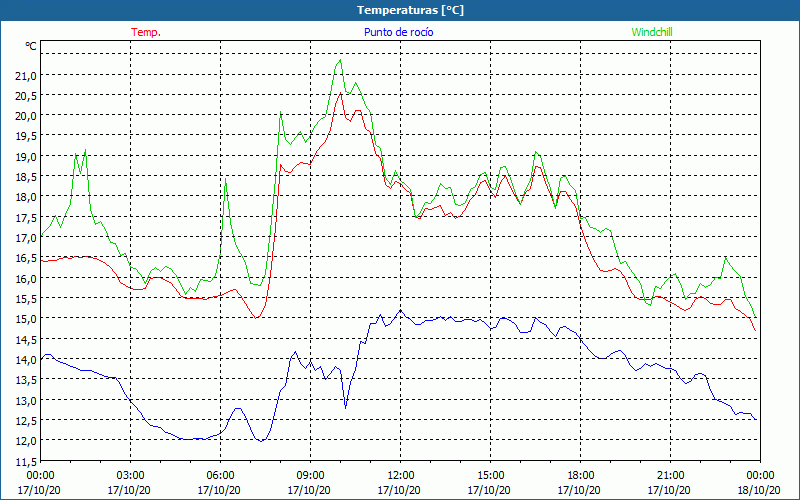Click the 17,0 value on the y-axis

click(26, 238)
